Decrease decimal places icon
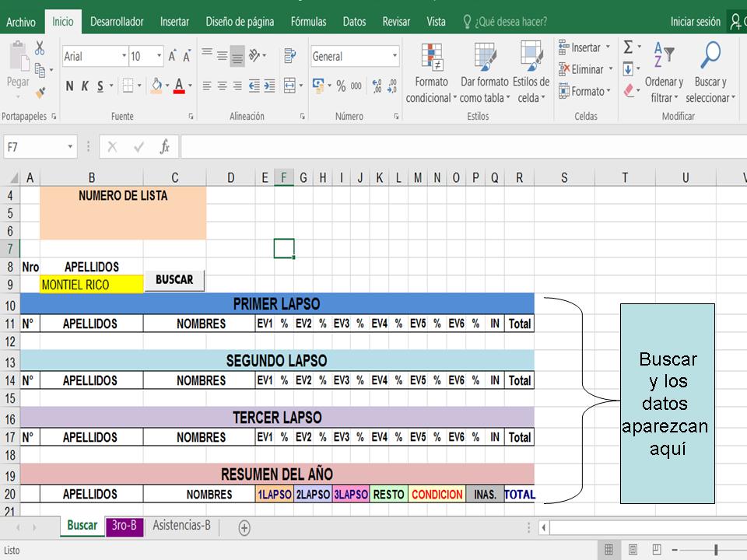747x560 pixels. pyautogui.click(x=392, y=86)
